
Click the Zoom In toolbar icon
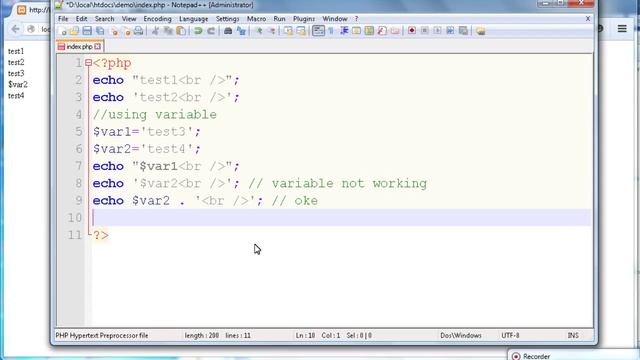coord(258,31)
